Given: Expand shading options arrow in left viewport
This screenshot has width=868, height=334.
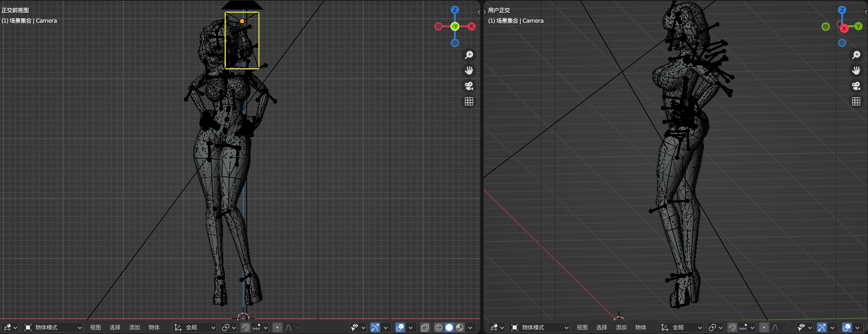Looking at the screenshot, I should point(470,327).
